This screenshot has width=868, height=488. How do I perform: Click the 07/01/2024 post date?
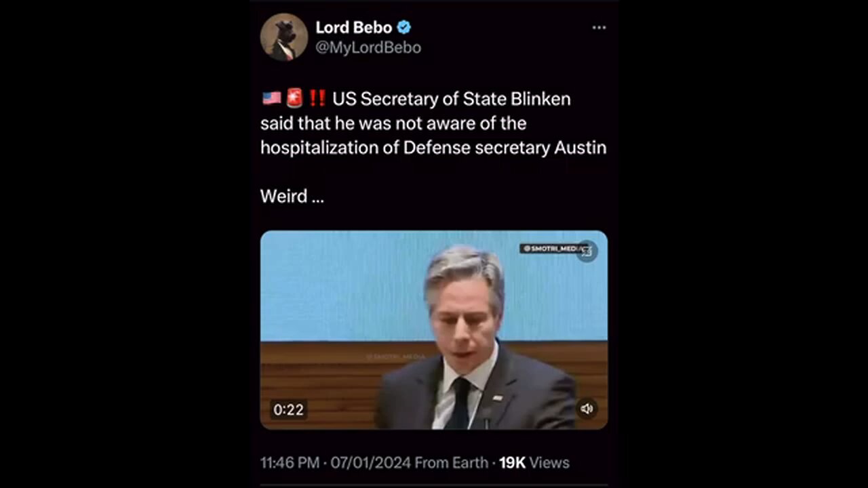point(371,463)
